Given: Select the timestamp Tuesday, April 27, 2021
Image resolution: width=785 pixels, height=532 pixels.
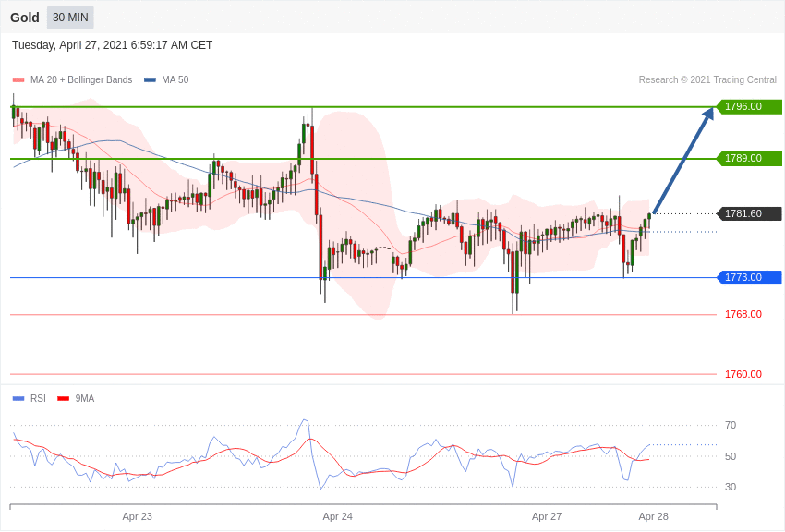Looking at the screenshot, I should click(x=112, y=45).
